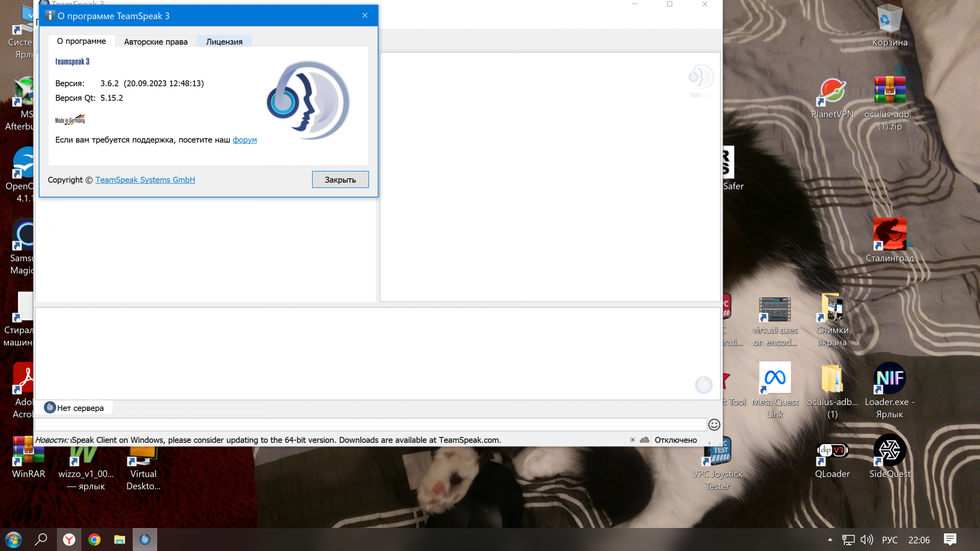Close the About TeamSpeak 3 dialog

coord(365,16)
